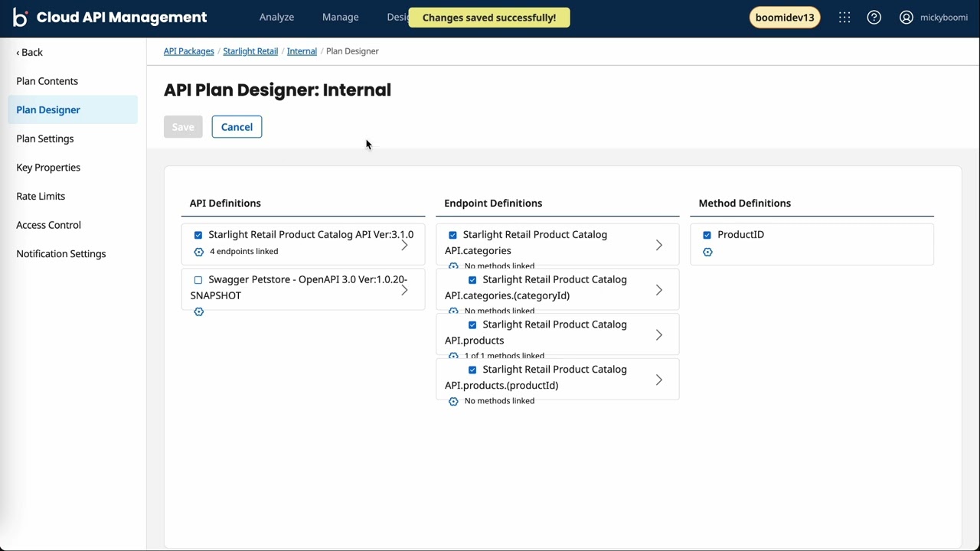Screen dimensions: 980x551
Task: Click the boomidev13 account badge
Action: pos(785,18)
